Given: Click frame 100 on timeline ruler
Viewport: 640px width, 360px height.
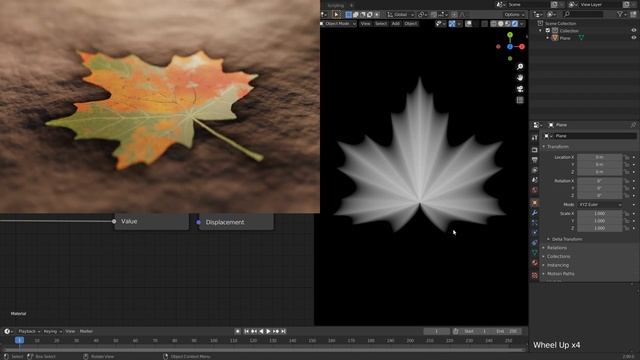Looking at the screenshot, I should (x=213, y=340).
